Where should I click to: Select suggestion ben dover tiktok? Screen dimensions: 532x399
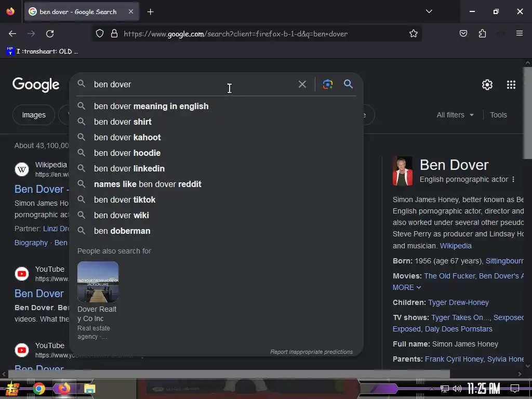click(217, 200)
